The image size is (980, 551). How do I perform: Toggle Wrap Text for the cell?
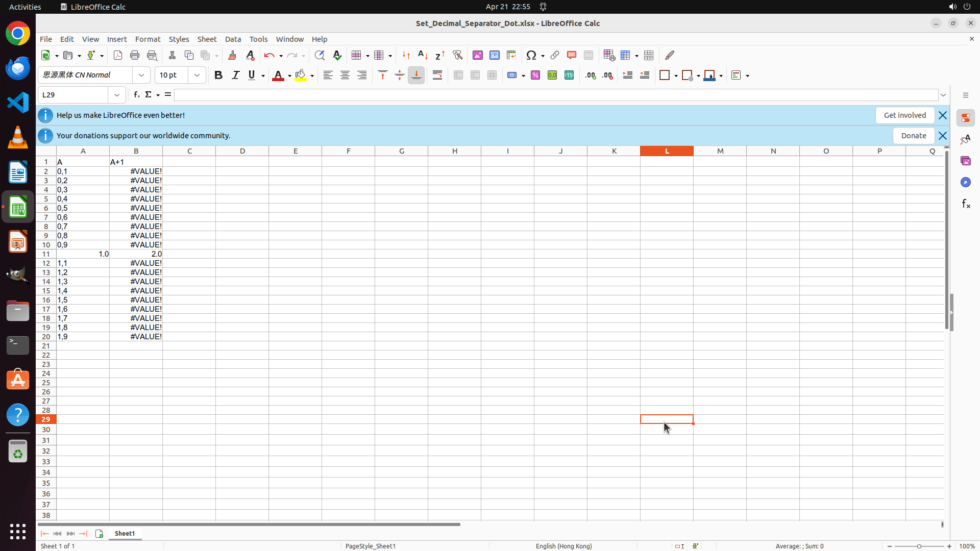coord(437,75)
